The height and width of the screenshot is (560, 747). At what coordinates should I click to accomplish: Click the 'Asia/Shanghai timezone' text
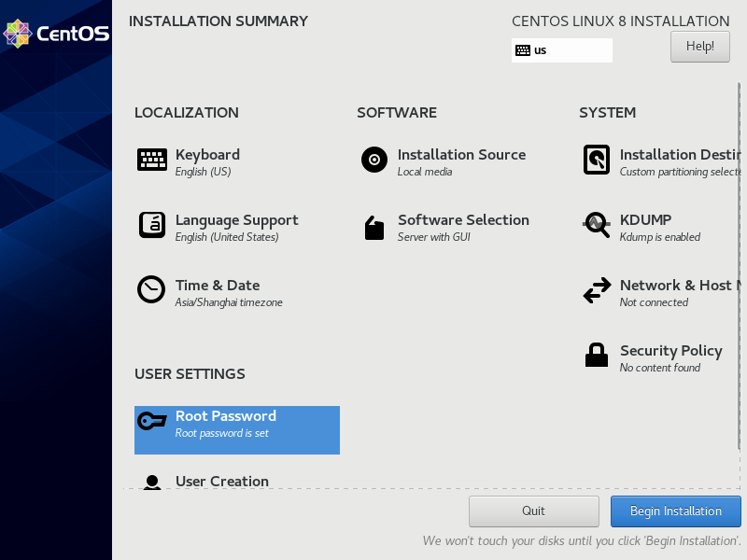[229, 302]
